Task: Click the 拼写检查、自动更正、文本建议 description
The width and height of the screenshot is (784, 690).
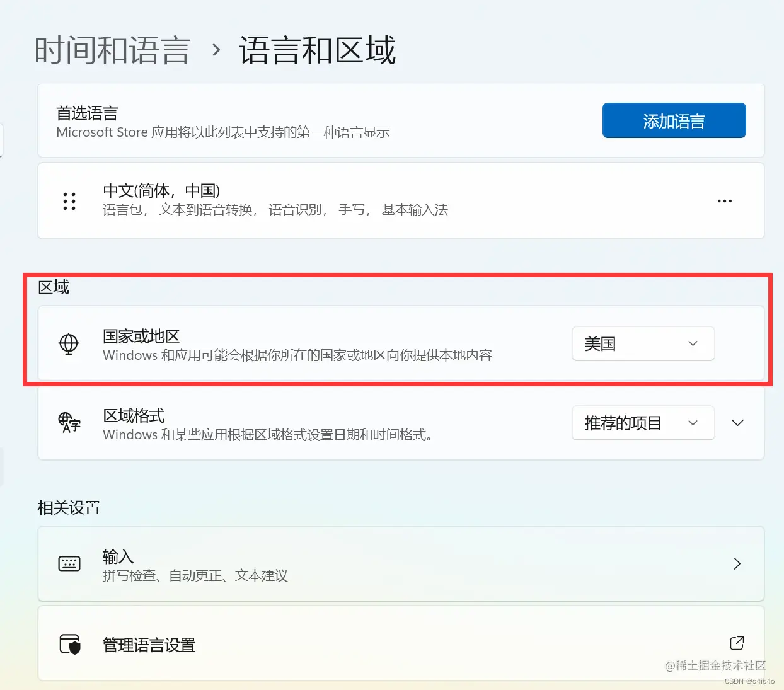Action: (x=195, y=575)
